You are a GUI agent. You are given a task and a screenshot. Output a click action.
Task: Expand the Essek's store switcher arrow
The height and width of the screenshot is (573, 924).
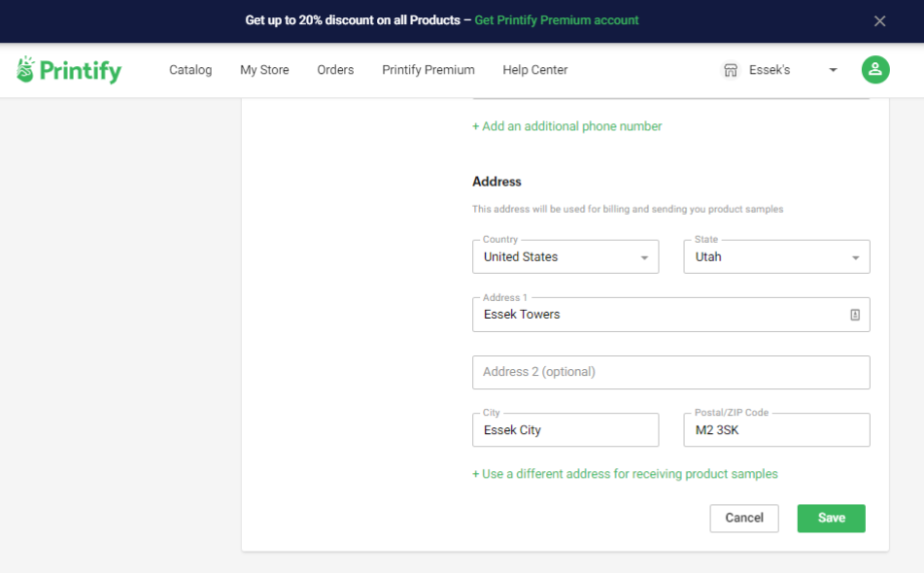coord(833,70)
